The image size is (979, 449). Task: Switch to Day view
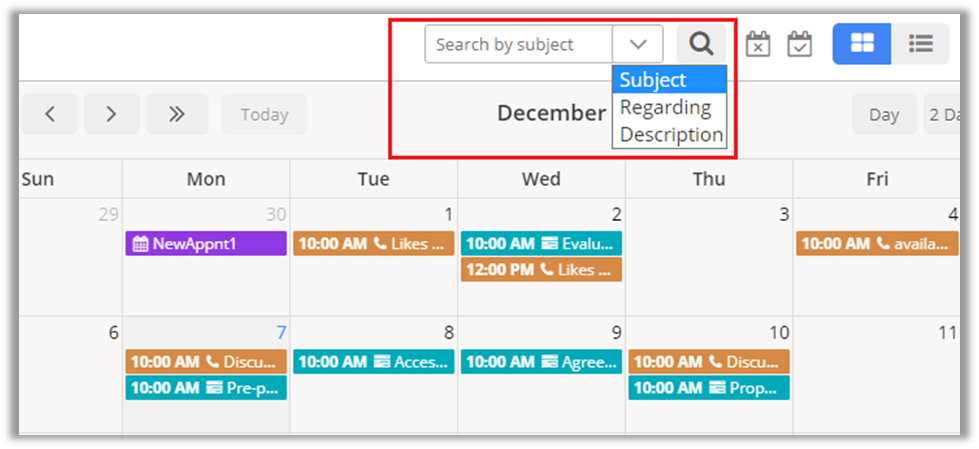pos(883,114)
